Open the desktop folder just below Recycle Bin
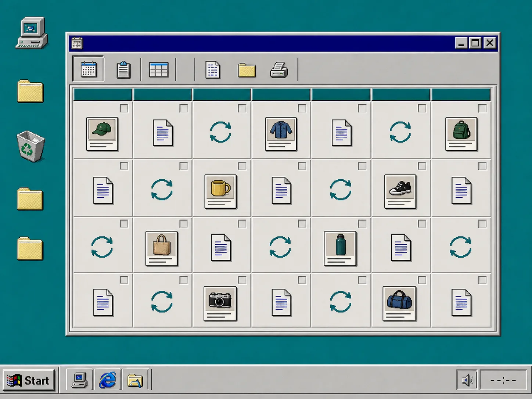This screenshot has width=532, height=399. (x=30, y=199)
